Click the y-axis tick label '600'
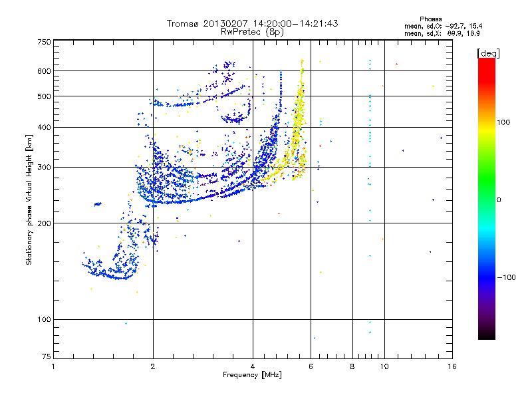532x399 pixels. pos(45,71)
